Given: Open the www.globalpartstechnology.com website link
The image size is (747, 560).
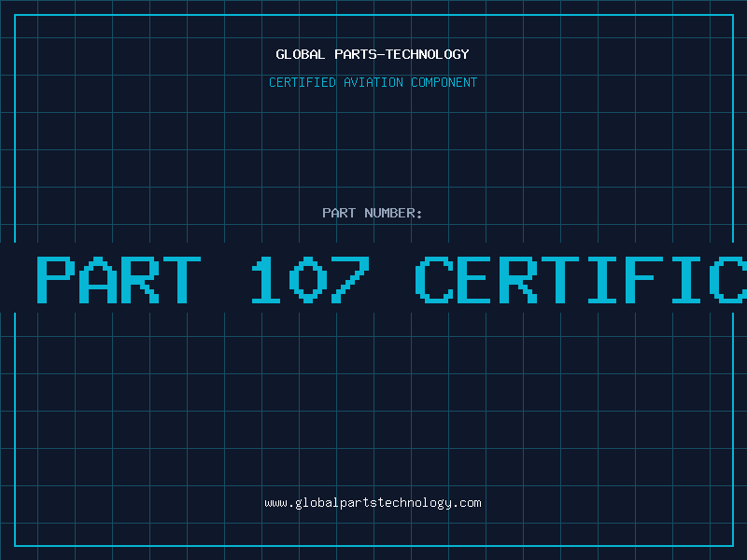Looking at the screenshot, I should pos(373,503).
